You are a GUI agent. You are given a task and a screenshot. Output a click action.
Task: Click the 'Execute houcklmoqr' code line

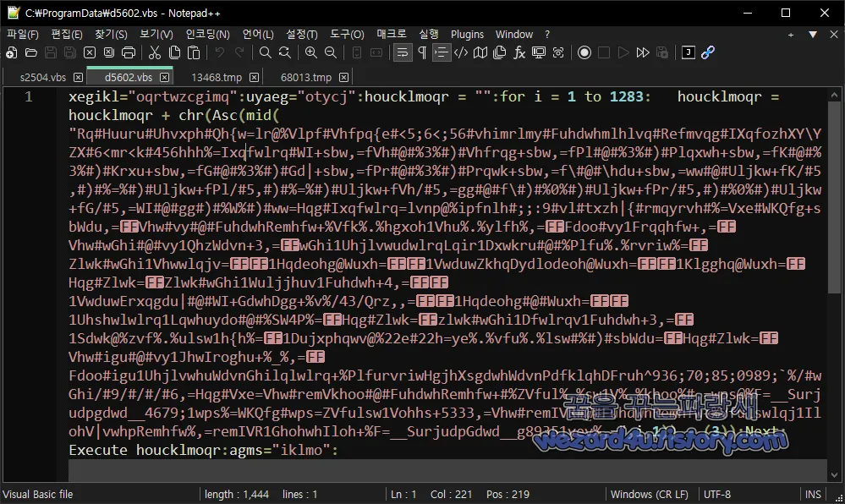click(203, 450)
